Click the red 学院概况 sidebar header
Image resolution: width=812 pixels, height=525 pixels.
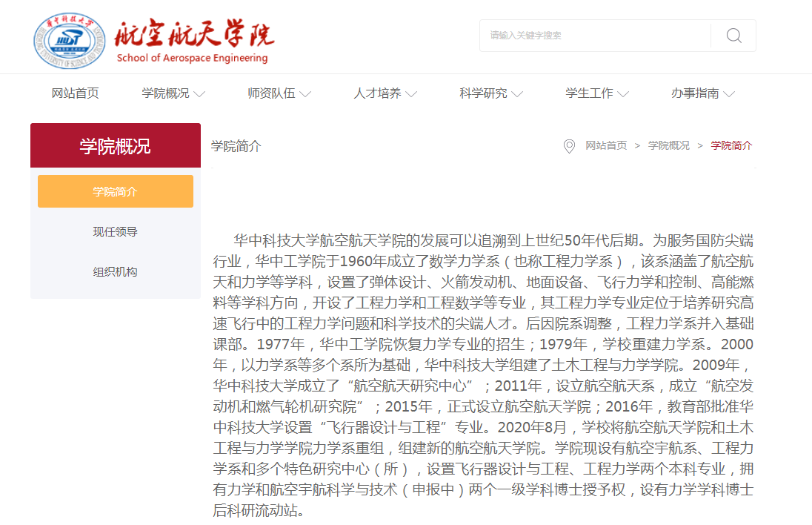point(115,145)
